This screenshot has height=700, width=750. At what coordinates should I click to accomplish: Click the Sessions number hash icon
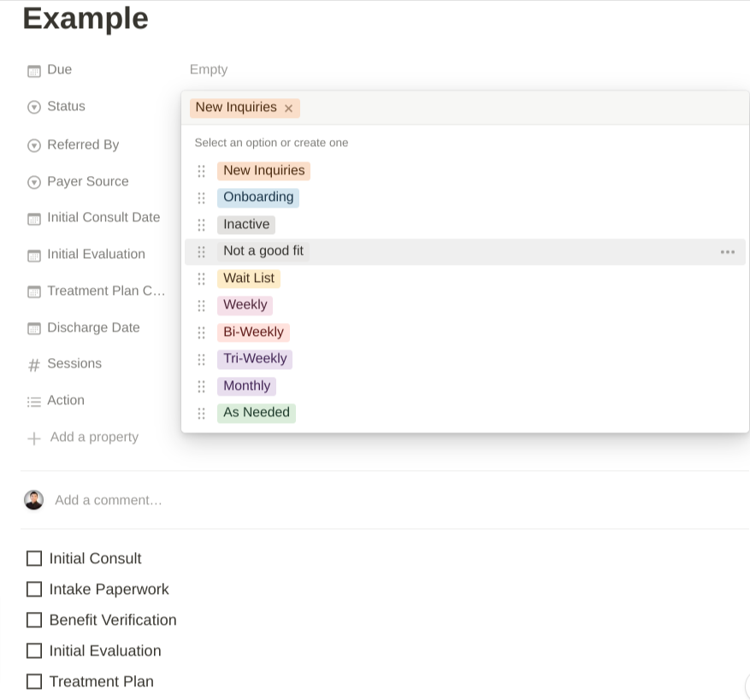tap(34, 365)
